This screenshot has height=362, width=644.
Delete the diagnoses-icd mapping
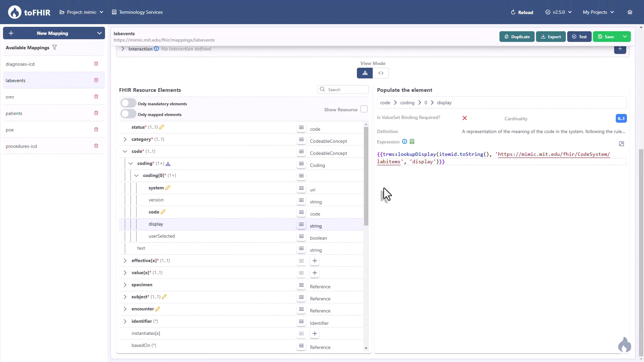[96, 64]
